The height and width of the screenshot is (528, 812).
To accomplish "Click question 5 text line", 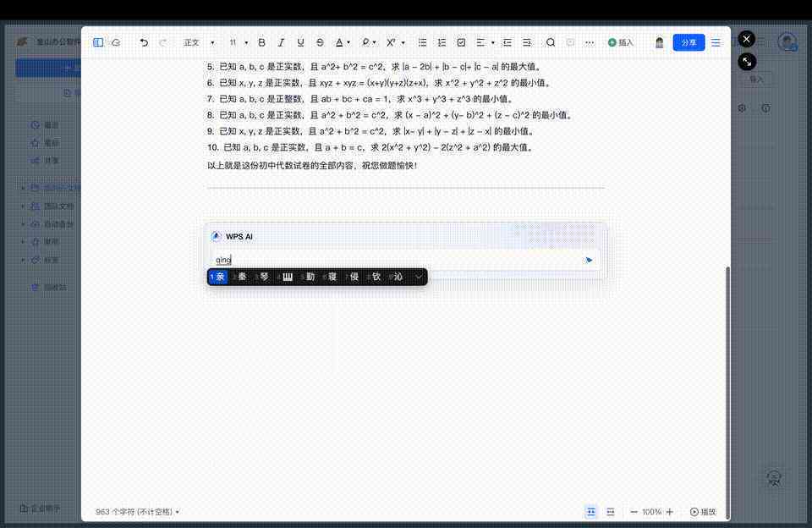I will [x=375, y=66].
